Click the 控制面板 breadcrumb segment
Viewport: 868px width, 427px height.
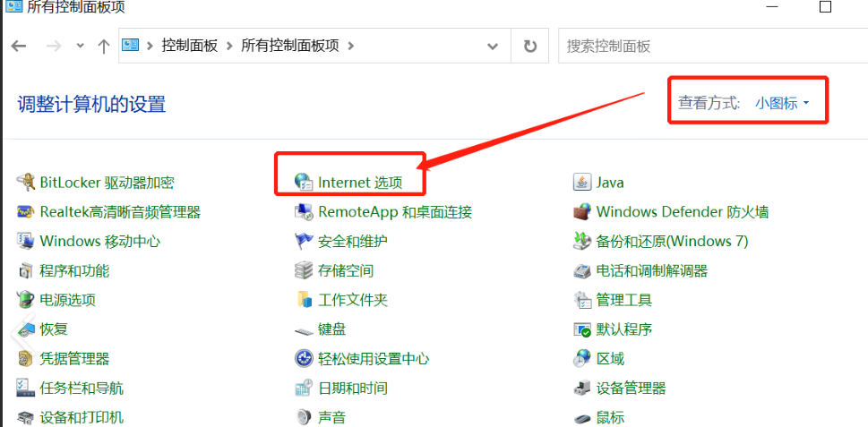[189, 46]
